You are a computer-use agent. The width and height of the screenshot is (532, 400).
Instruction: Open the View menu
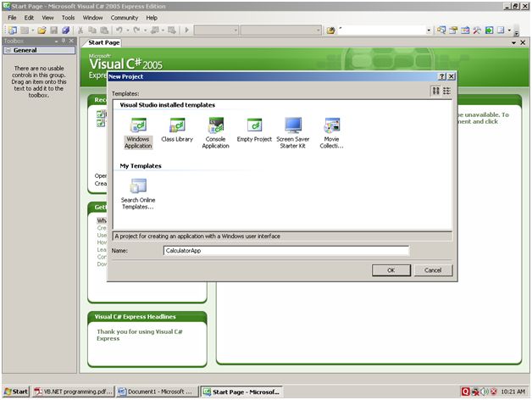(47, 18)
